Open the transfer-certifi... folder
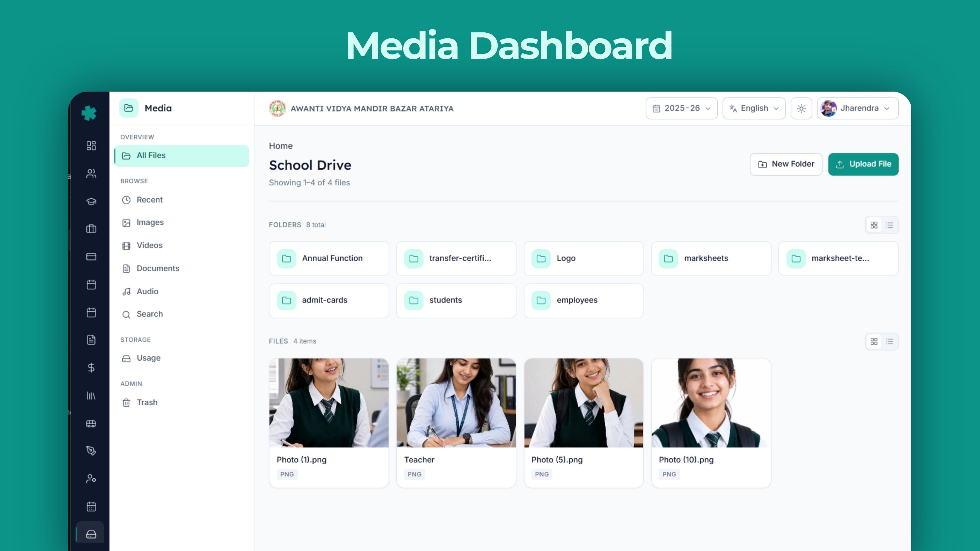Viewport: 980px width, 551px height. (456, 259)
